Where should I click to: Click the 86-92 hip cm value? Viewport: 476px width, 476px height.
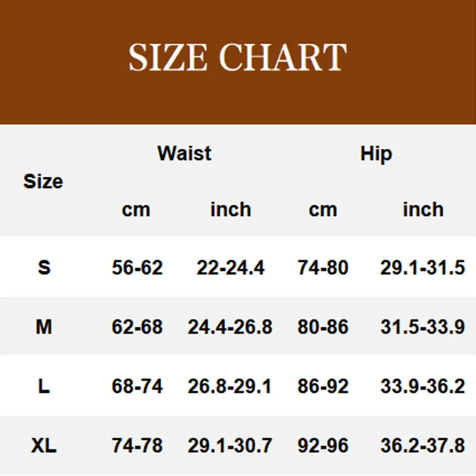[323, 386]
